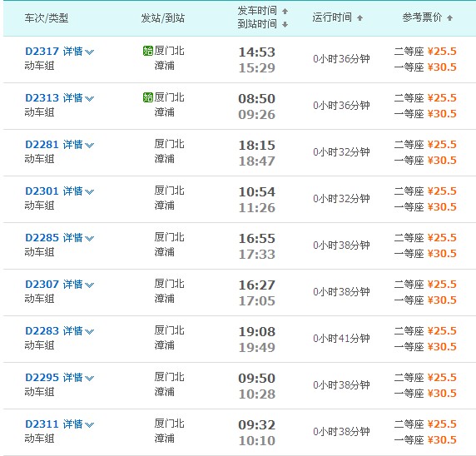The width and height of the screenshot is (476, 456).
Task: Select arrival time 17:05
Action: pos(257,301)
